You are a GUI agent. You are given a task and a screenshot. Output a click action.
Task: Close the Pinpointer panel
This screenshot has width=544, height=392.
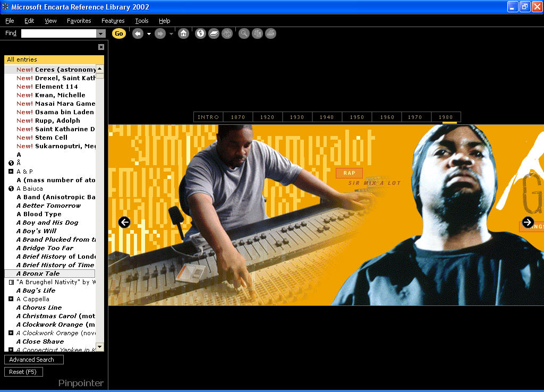[x=101, y=47]
